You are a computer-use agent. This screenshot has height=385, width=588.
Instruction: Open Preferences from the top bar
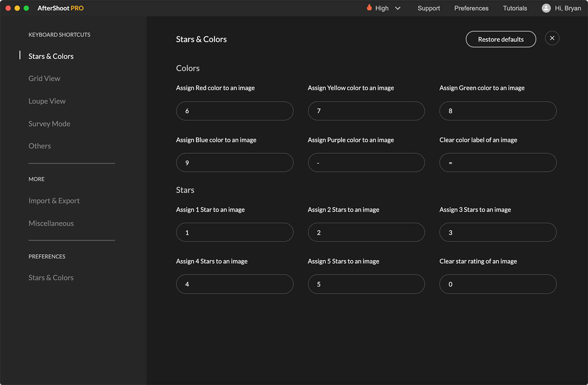(471, 8)
